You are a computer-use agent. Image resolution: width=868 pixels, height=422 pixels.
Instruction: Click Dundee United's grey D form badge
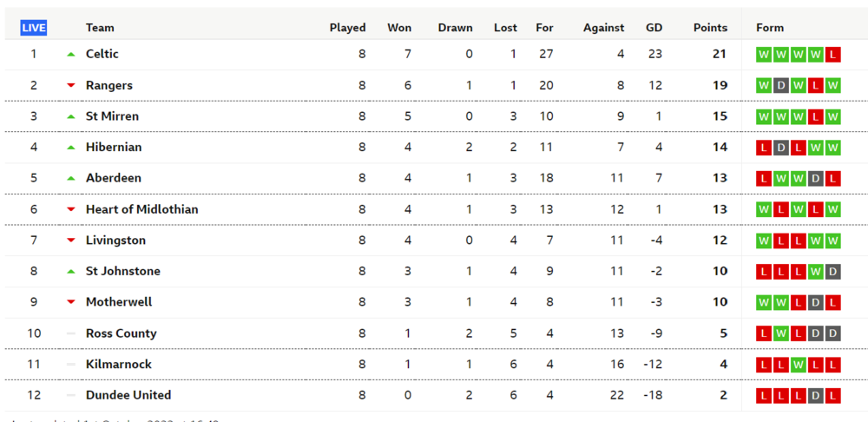pos(815,395)
